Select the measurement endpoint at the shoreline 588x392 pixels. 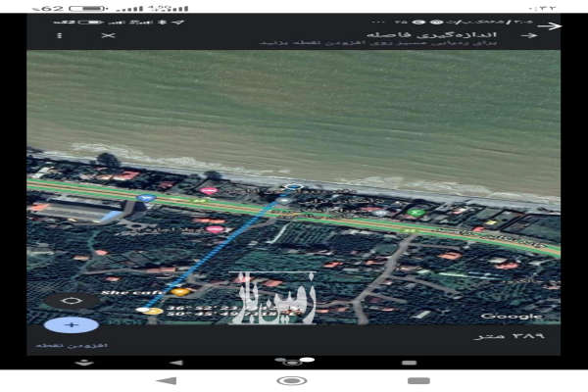tap(293, 186)
